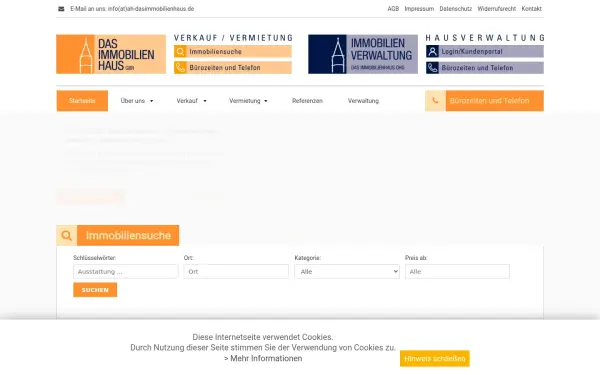Click the magnifier icon beside Immobiliensuche link
600x375 pixels.
click(180, 51)
